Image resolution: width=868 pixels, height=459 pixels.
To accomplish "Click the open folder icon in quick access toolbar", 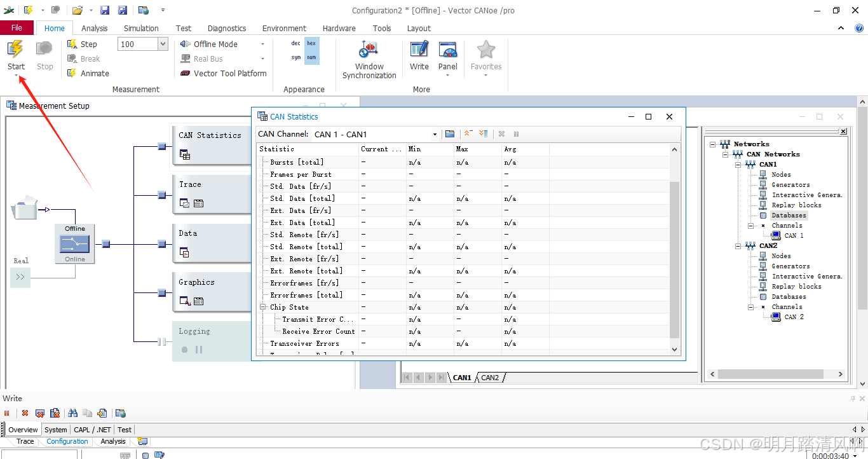I will pos(77,10).
